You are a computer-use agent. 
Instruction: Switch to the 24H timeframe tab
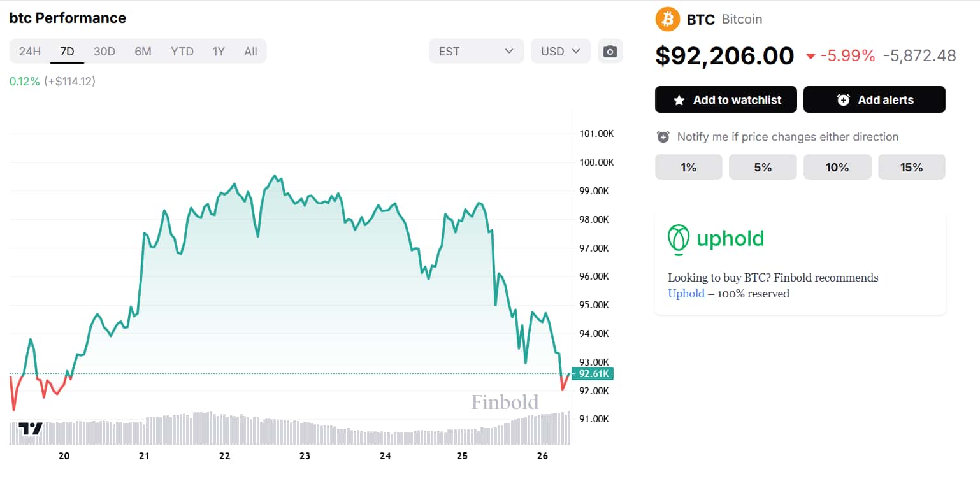(30, 52)
